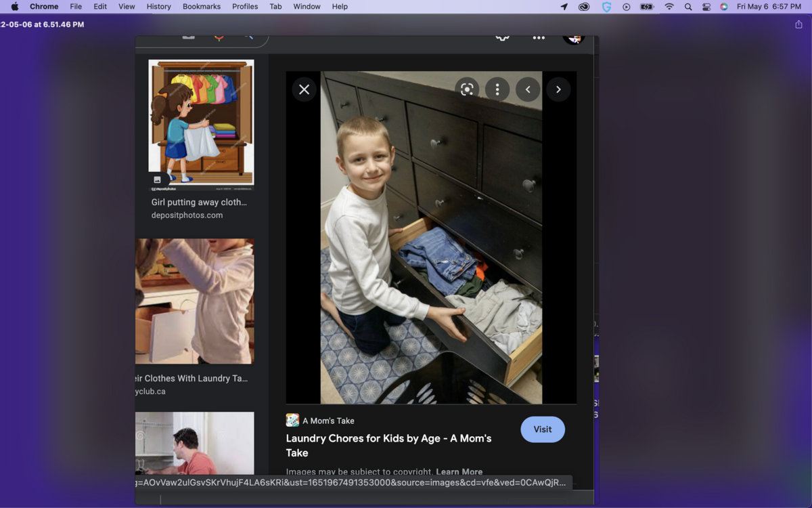Click the Visit button
This screenshot has height=508, width=812.
pyautogui.click(x=542, y=429)
